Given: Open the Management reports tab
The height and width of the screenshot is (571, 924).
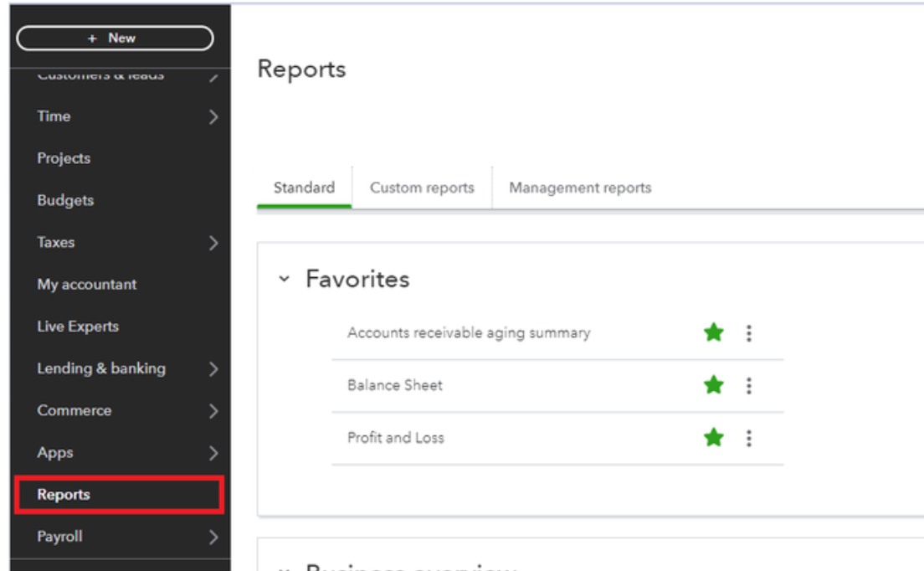Looking at the screenshot, I should coord(580,188).
